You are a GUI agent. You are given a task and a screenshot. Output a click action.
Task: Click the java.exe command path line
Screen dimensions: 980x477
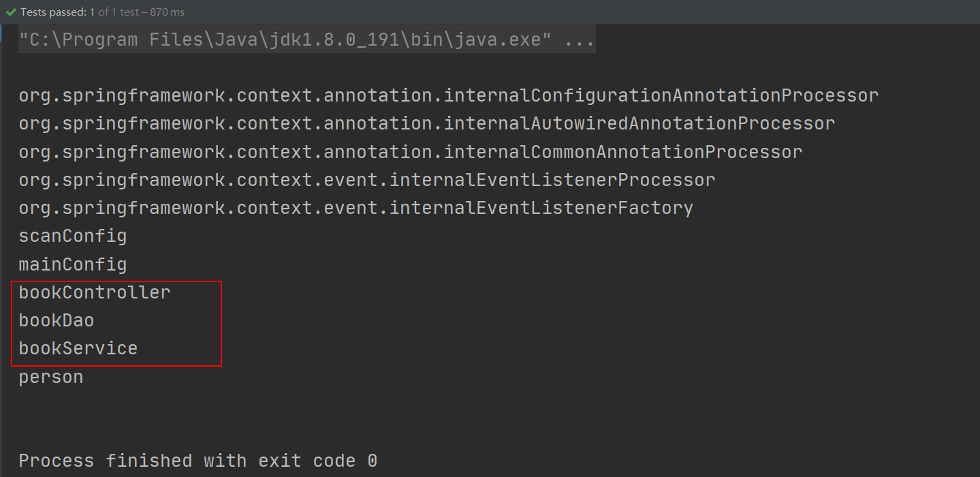click(x=306, y=40)
